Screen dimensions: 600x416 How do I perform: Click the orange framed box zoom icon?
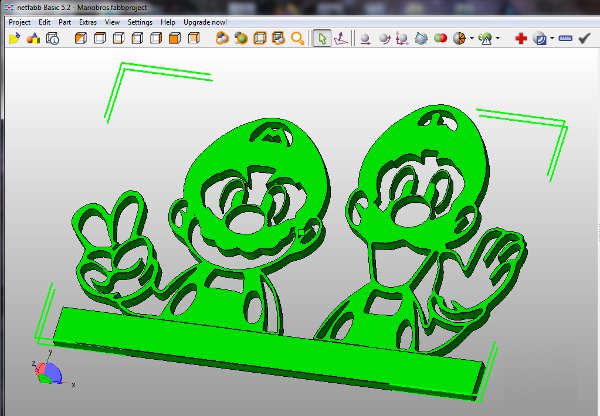pyautogui.click(x=260, y=38)
